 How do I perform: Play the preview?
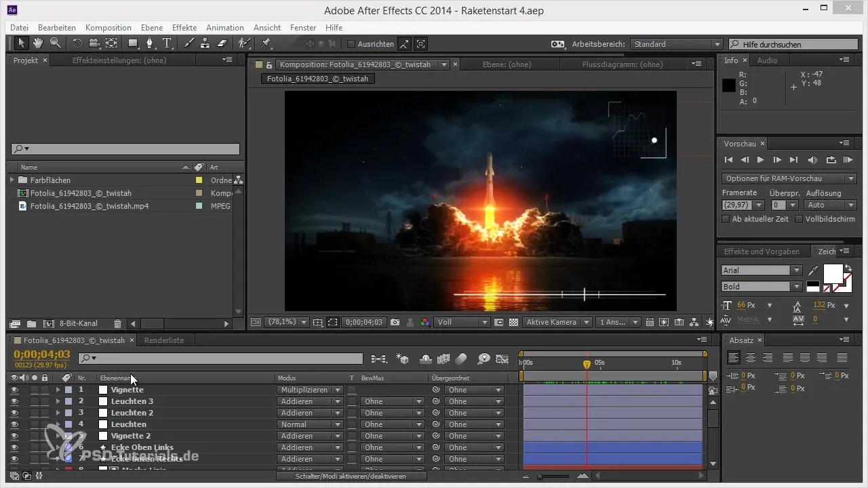click(761, 160)
